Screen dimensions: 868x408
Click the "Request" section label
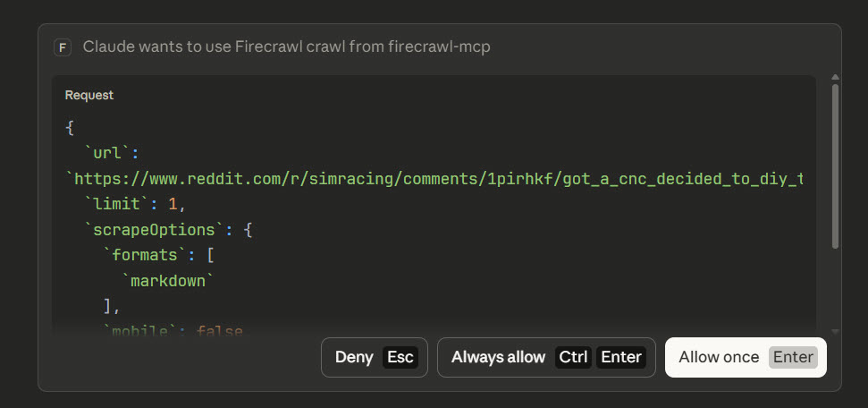point(89,95)
